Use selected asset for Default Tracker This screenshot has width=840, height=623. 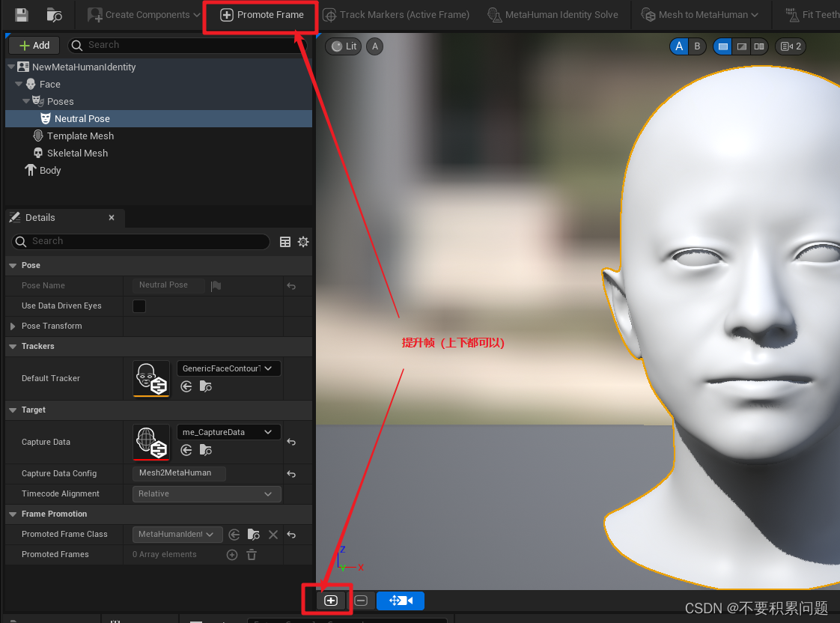[x=186, y=386]
